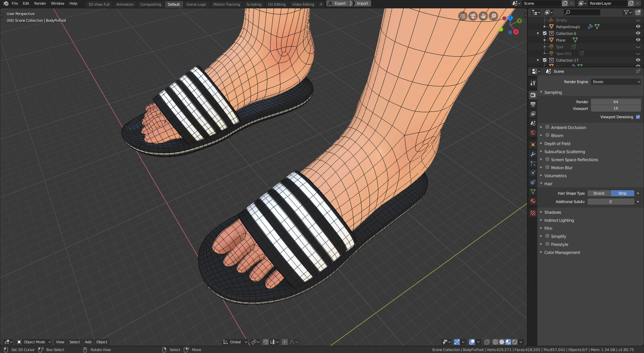Image resolution: width=644 pixels, height=353 pixels.
Task: Click the camera view icon in viewport
Action: coord(473,16)
